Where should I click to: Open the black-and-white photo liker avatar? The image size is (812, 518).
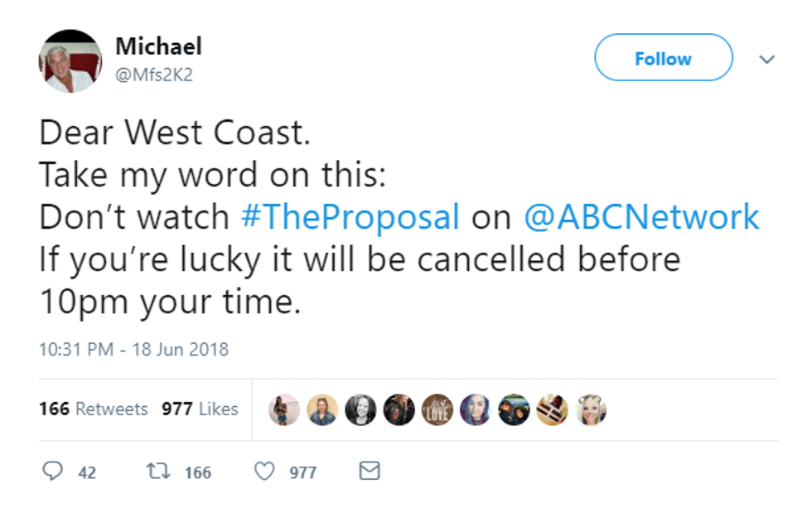(x=360, y=409)
